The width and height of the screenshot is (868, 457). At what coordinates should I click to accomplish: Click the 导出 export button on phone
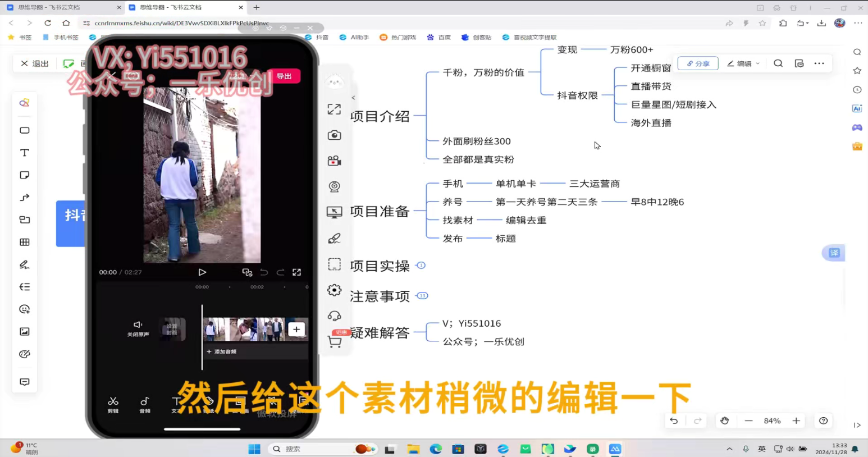tap(284, 76)
